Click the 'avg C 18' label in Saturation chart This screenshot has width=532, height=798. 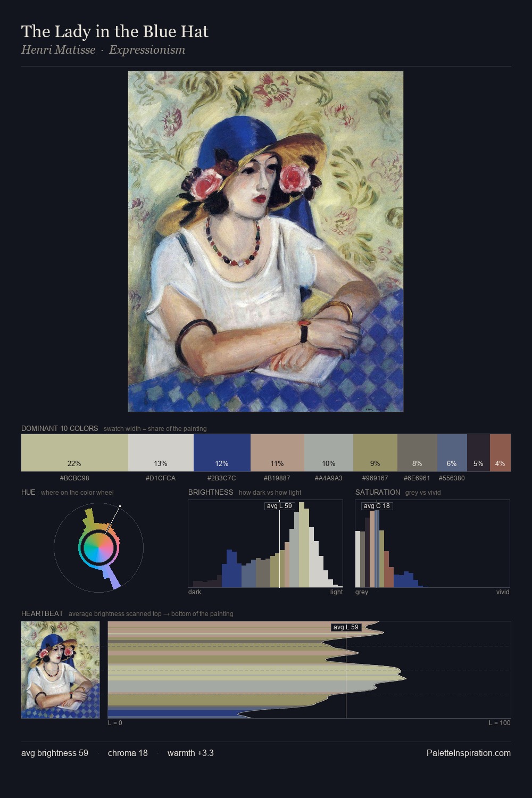[377, 506]
